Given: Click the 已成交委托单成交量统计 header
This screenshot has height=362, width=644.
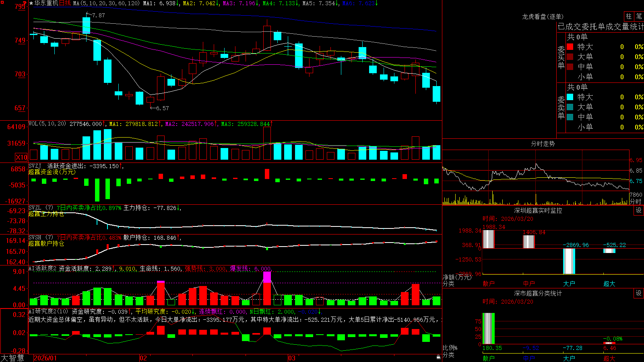Looking at the screenshot, I should (601, 27).
